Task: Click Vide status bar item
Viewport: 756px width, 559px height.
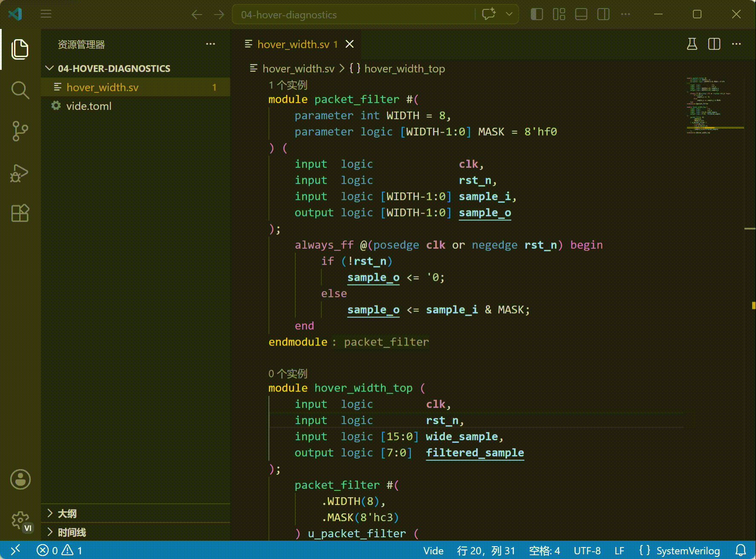Action: (433, 550)
